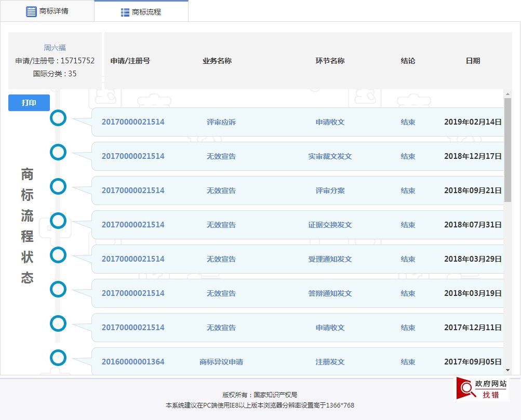
Task: Click the 打印 print button
Action: click(29, 103)
